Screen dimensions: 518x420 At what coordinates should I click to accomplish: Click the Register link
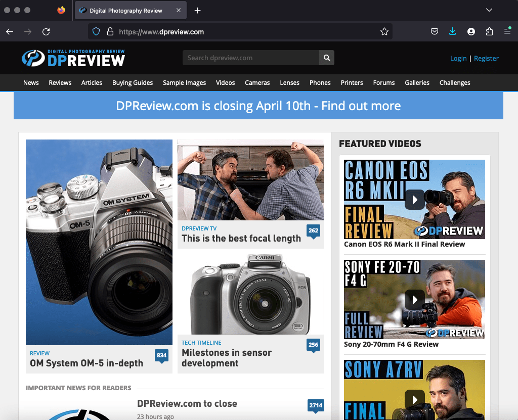tap(486, 58)
